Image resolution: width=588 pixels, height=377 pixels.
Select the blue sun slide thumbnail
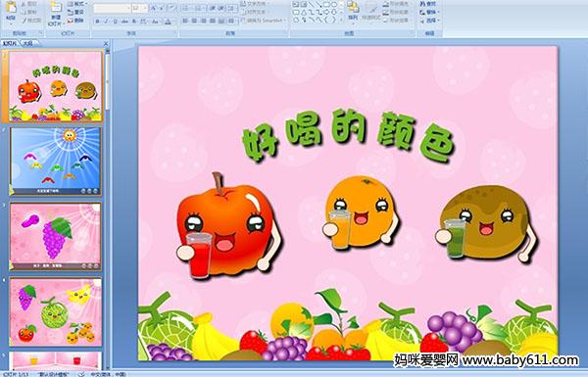[x=56, y=161]
